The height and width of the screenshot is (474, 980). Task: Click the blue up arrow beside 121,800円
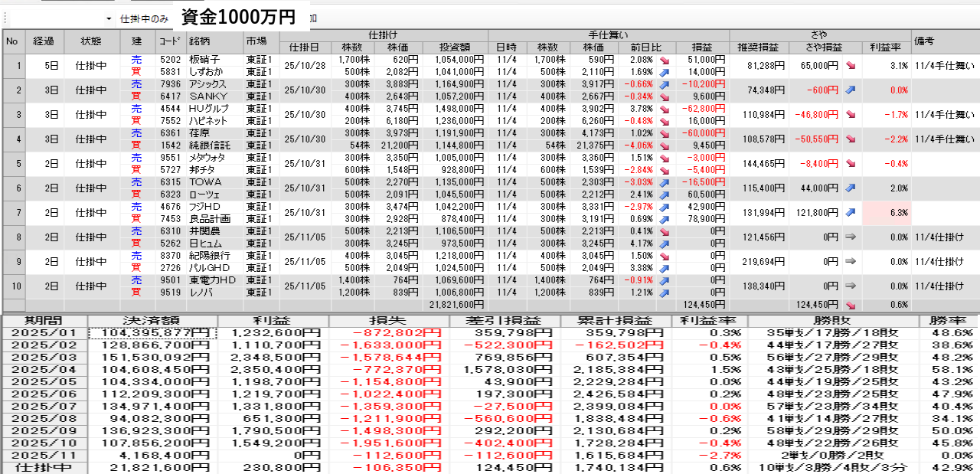[x=850, y=213]
